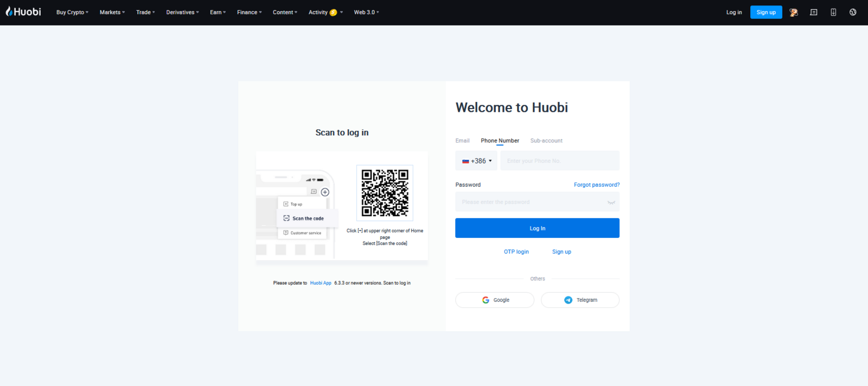Expand the Finance menu

click(x=249, y=12)
